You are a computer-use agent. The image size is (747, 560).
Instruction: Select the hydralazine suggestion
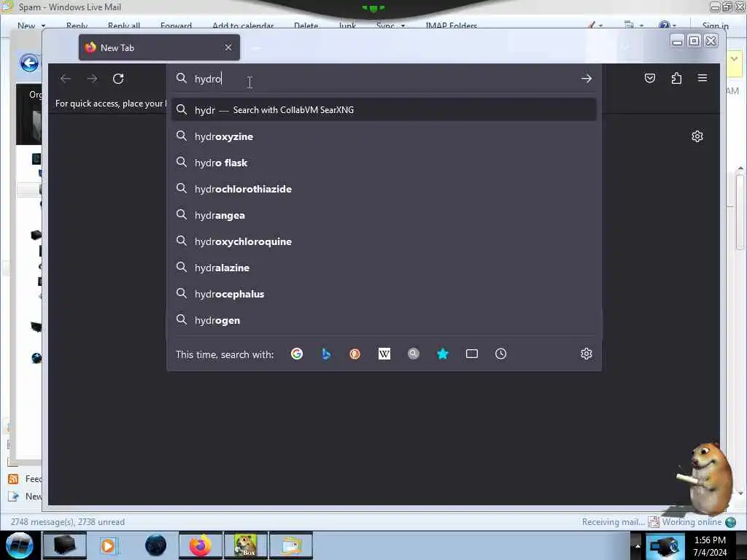pyautogui.click(x=384, y=268)
